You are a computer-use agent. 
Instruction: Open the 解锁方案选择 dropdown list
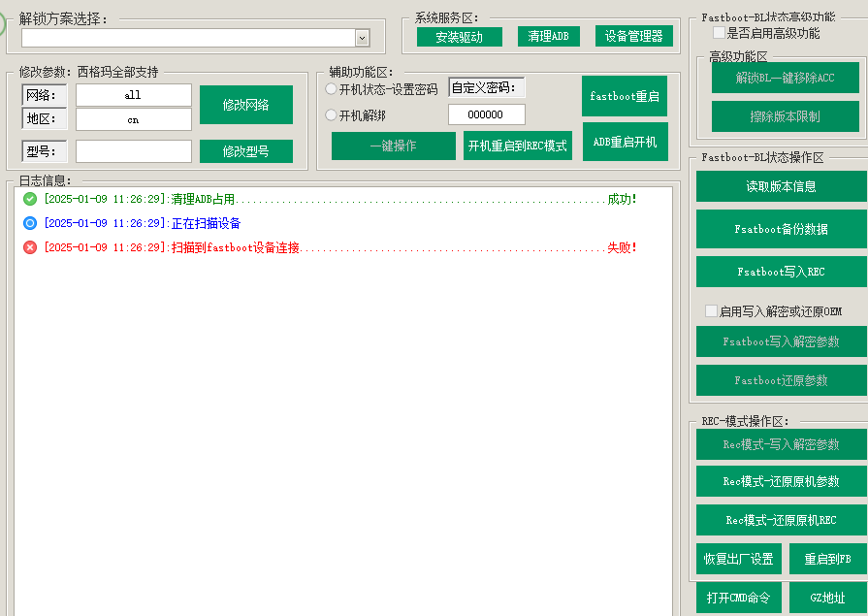363,35
